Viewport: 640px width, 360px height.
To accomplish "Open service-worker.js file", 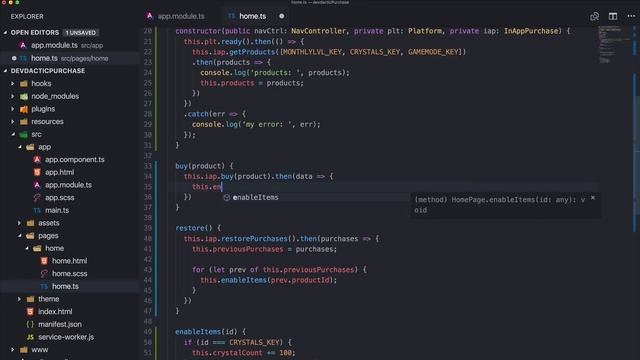I will tap(66, 337).
